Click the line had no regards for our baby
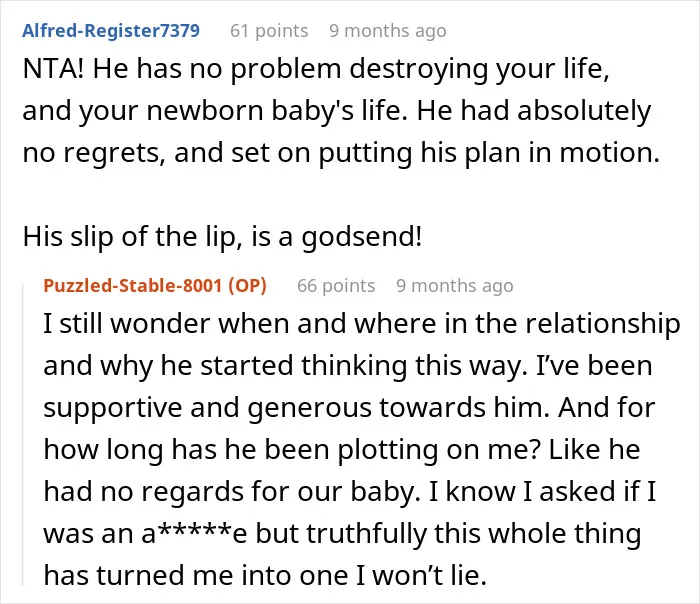The height and width of the screenshot is (604, 700). pyautogui.click(x=350, y=492)
